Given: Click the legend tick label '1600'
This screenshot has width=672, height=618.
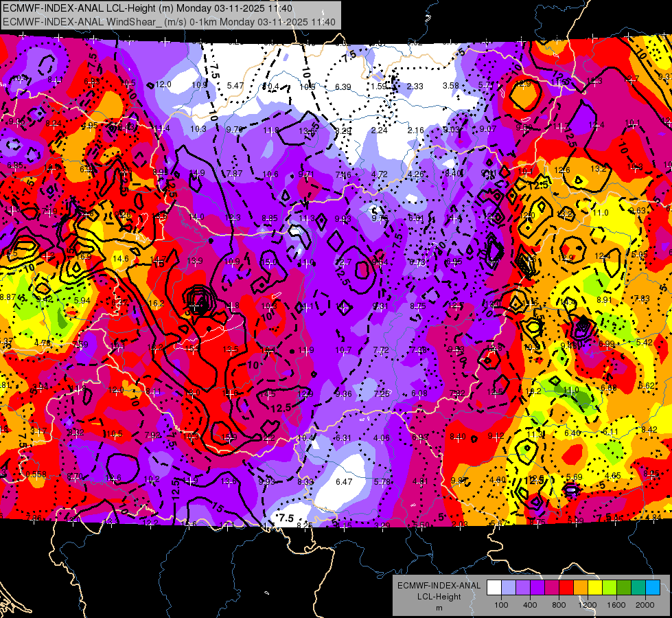Looking at the screenshot, I should click(x=616, y=605).
